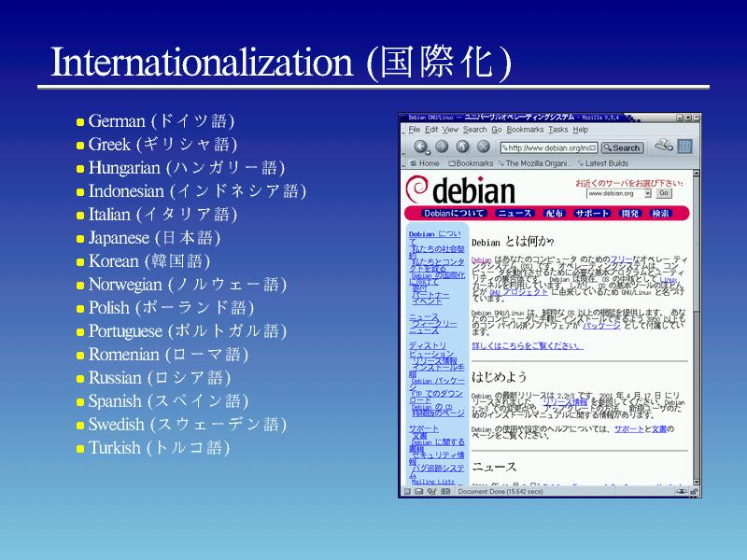Click the Forward arrow button in Mozilla
The image size is (747, 560).
click(442, 147)
